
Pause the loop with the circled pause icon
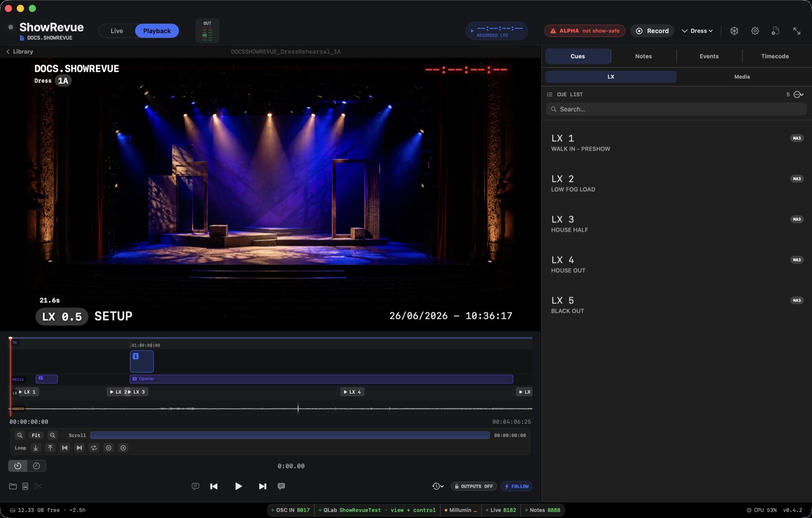coord(108,448)
